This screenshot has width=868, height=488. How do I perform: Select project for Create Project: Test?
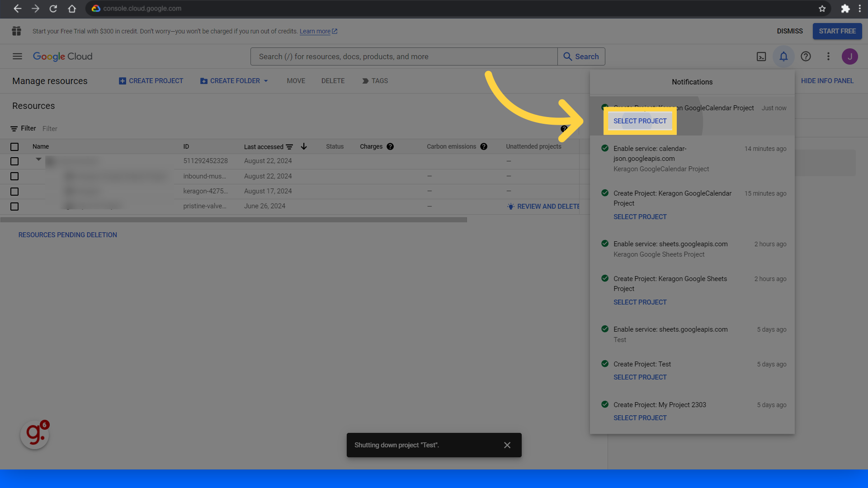coord(640,377)
